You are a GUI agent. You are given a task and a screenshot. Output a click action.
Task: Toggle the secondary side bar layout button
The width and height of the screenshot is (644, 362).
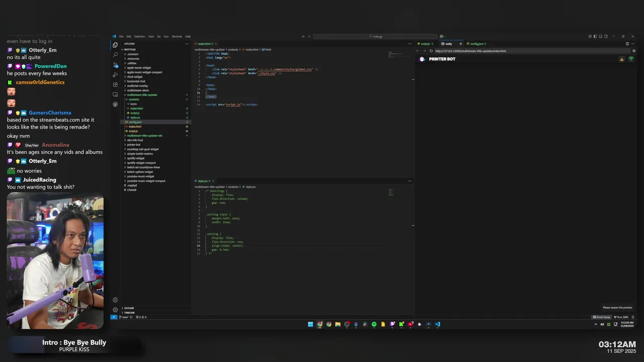(x=606, y=36)
